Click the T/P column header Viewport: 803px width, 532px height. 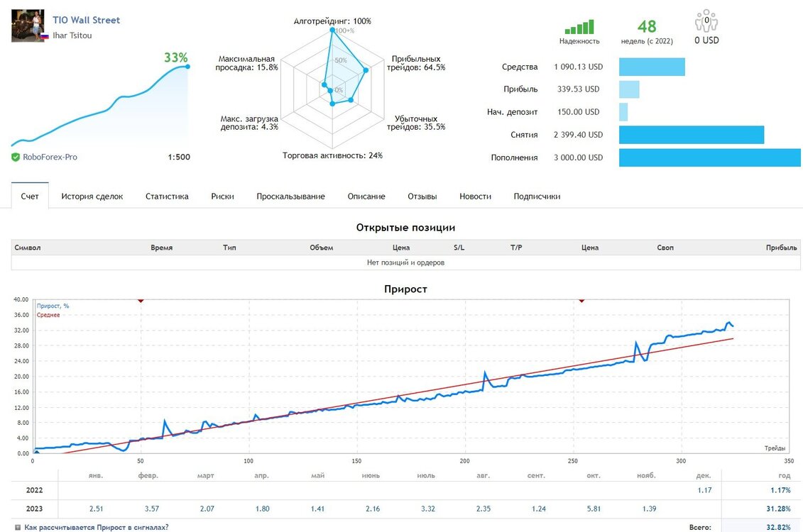516,248
